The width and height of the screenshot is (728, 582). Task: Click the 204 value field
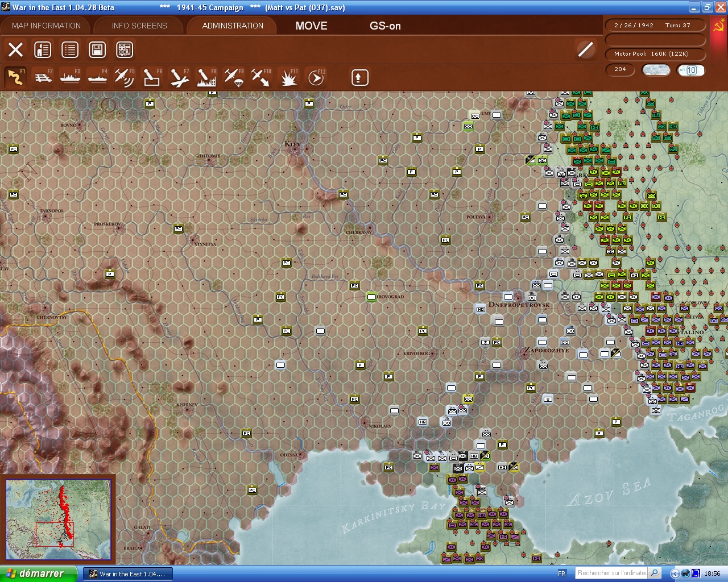621,69
